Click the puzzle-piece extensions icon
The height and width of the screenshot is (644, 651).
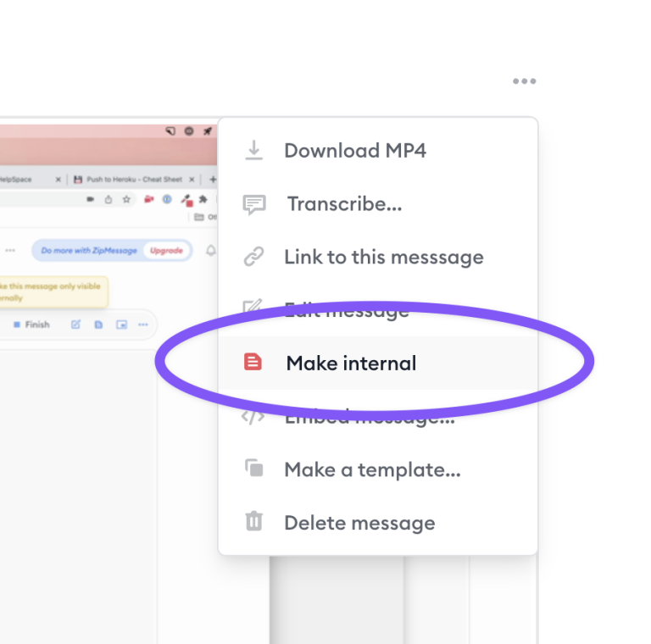coord(203,200)
